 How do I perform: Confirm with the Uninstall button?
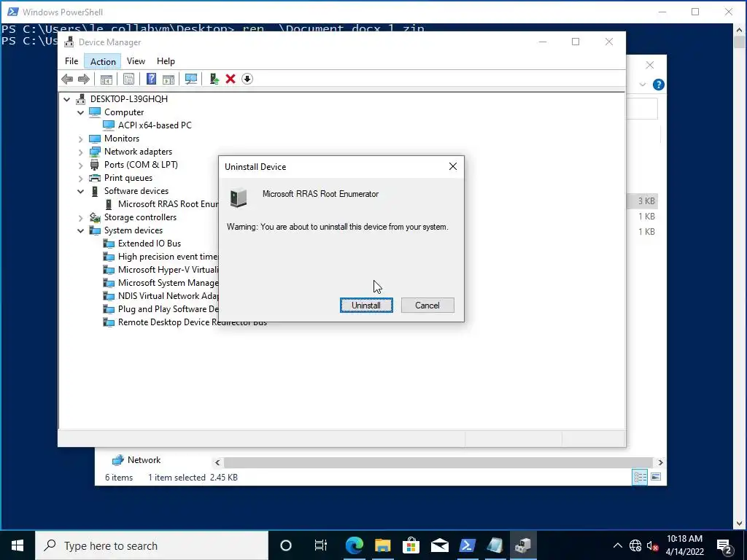click(366, 306)
